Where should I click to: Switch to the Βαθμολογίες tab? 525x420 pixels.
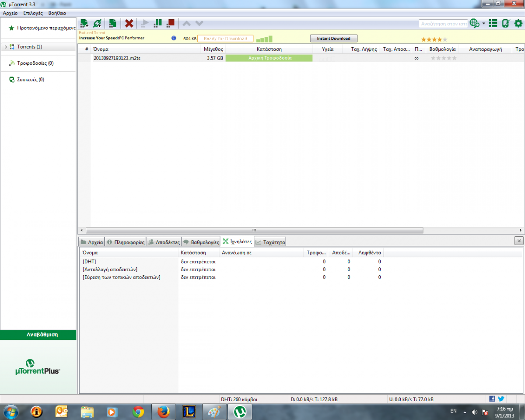coord(201,242)
